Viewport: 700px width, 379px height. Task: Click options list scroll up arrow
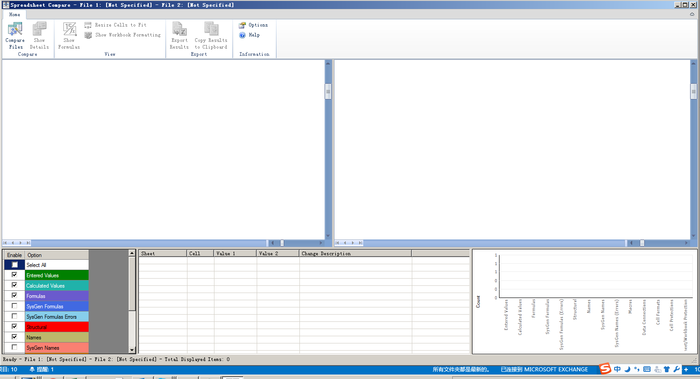pos(132,253)
